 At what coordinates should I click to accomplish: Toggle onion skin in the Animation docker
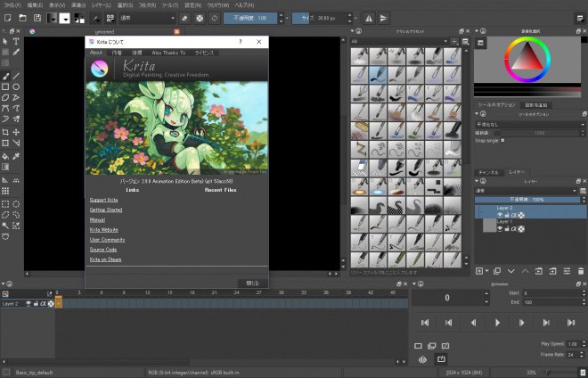tap(422, 359)
